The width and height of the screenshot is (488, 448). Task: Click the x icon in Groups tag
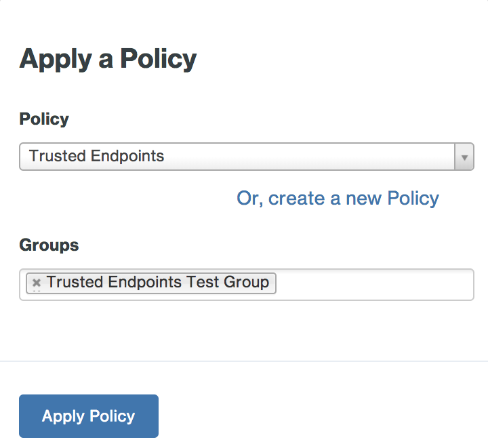(x=37, y=283)
